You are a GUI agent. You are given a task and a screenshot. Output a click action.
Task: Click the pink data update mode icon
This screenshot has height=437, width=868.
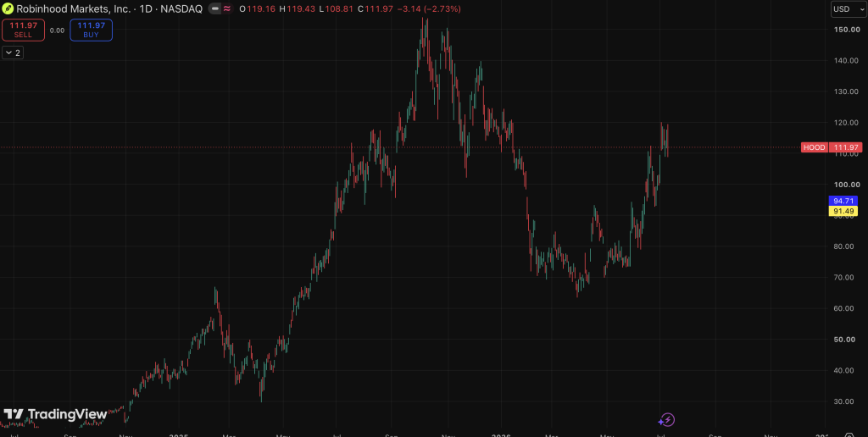click(227, 8)
